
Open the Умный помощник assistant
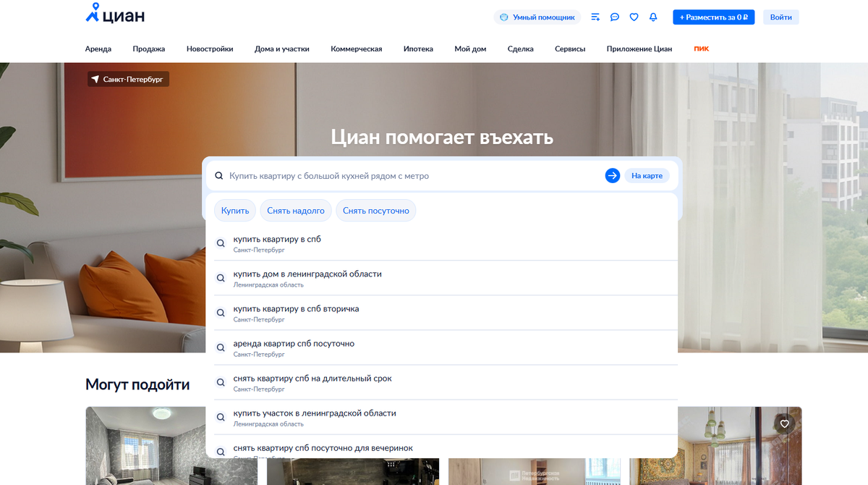pyautogui.click(x=537, y=17)
